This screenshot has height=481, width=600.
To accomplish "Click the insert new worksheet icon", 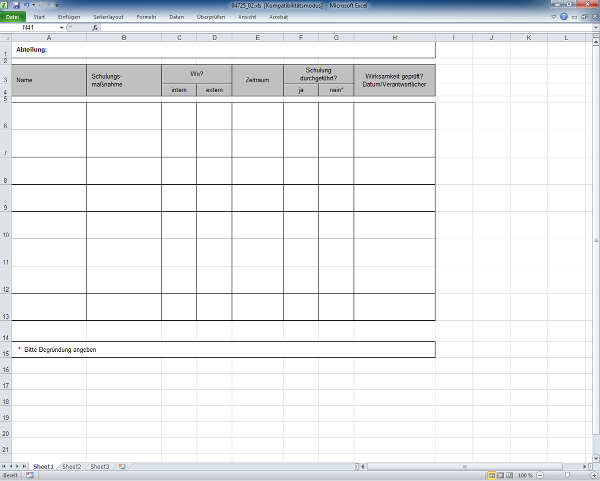I will click(122, 466).
